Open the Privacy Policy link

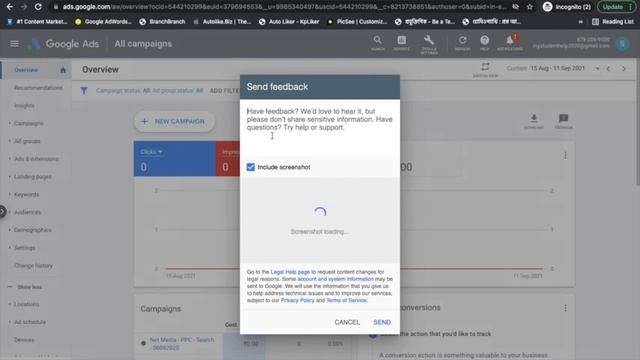pos(298,300)
